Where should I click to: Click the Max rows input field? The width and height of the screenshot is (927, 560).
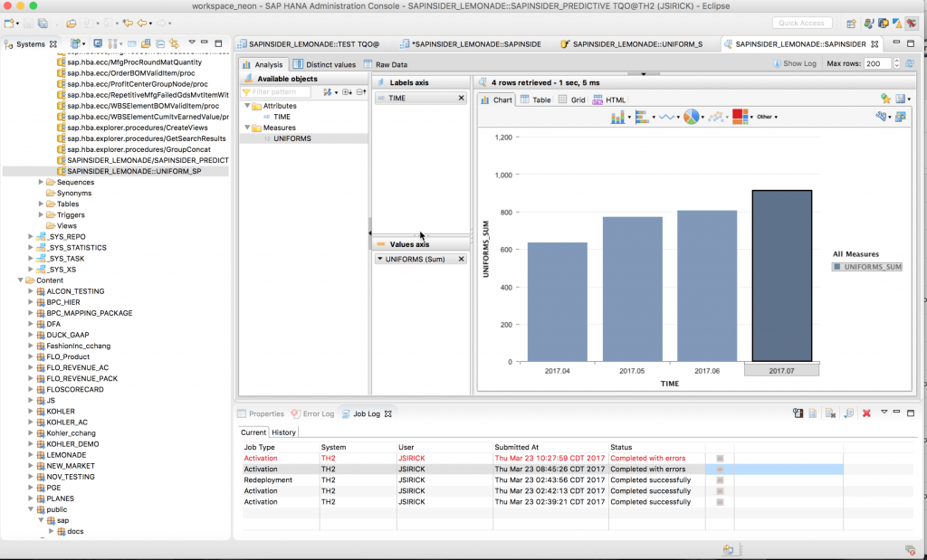click(x=877, y=64)
